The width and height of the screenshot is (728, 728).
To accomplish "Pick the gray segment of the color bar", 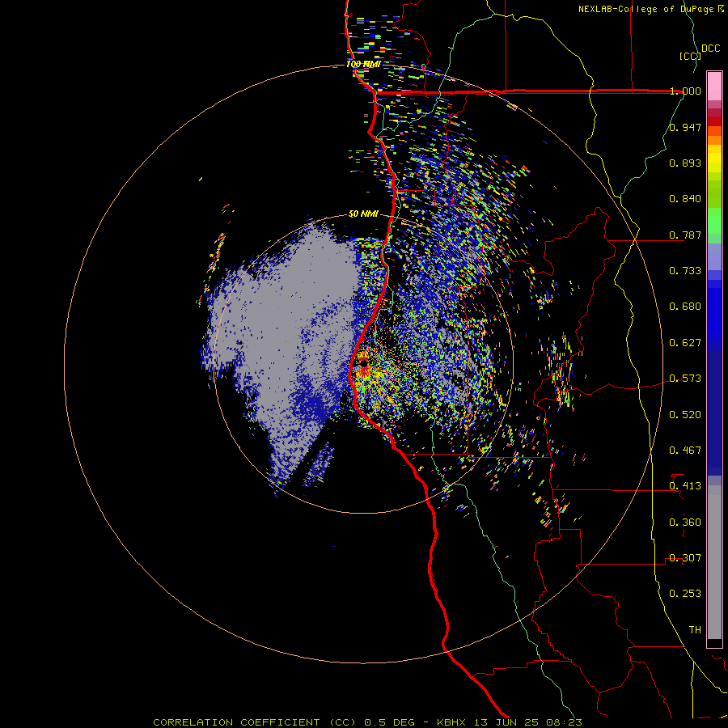I will tap(714, 562).
